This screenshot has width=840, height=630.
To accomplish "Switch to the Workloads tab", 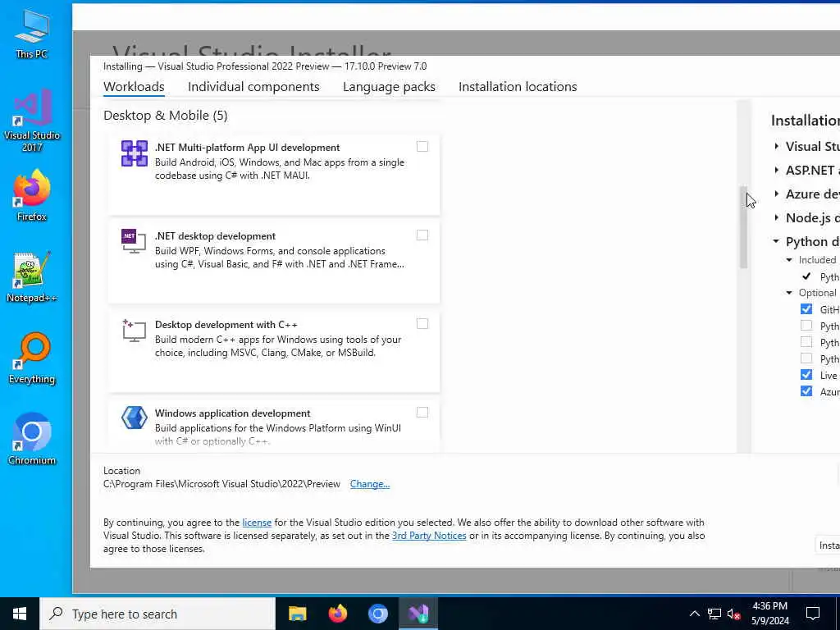I will 134,87.
